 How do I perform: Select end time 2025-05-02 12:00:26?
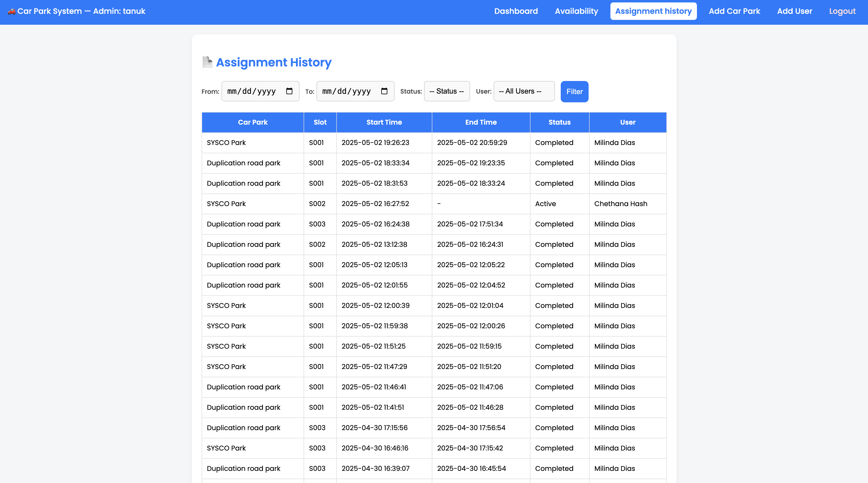pyautogui.click(x=471, y=326)
